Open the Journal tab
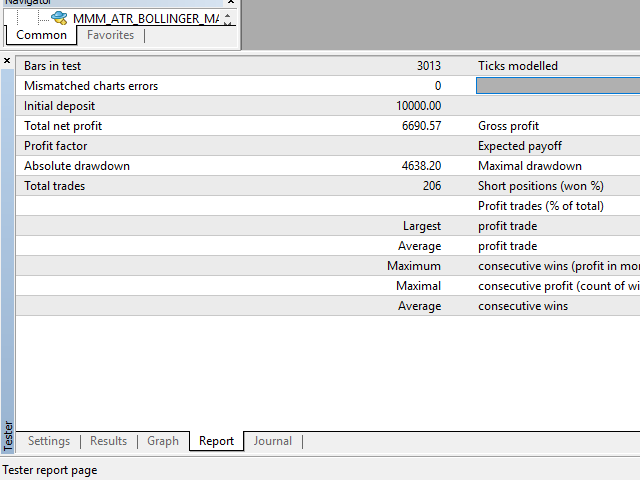This screenshot has width=640, height=480. 272,441
